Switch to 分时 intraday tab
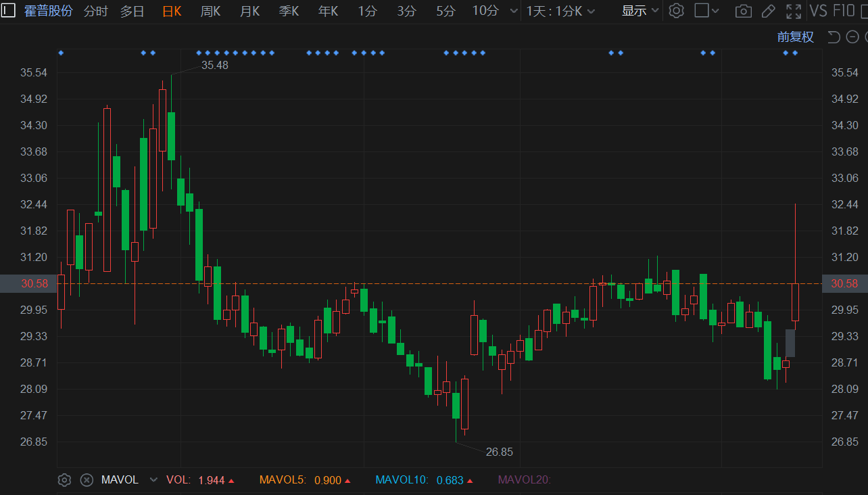The width and height of the screenshot is (868, 495). click(95, 11)
